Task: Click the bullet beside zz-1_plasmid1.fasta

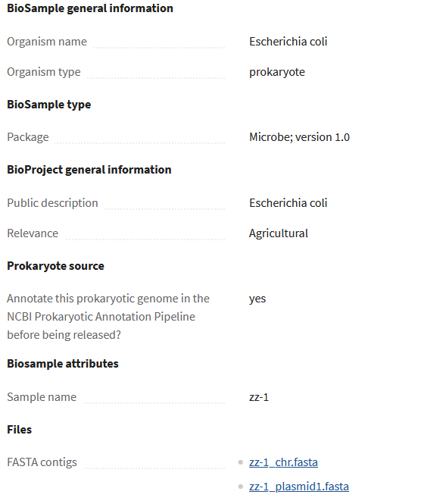Action: tap(241, 487)
